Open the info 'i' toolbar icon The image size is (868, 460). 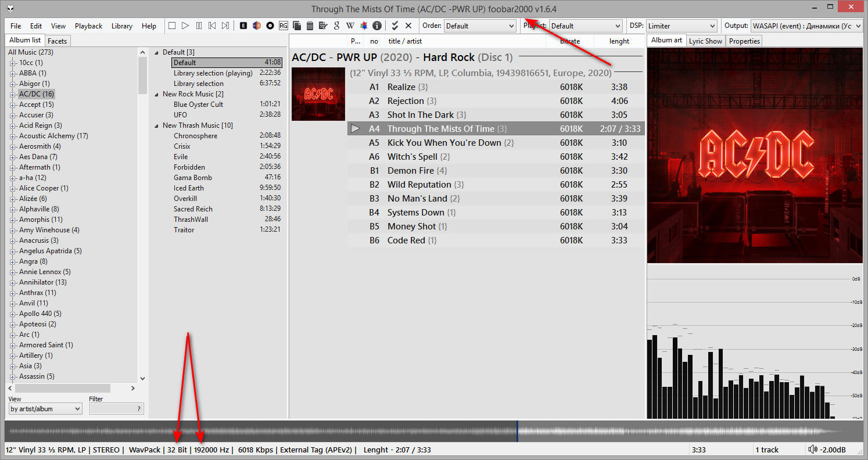(x=377, y=26)
